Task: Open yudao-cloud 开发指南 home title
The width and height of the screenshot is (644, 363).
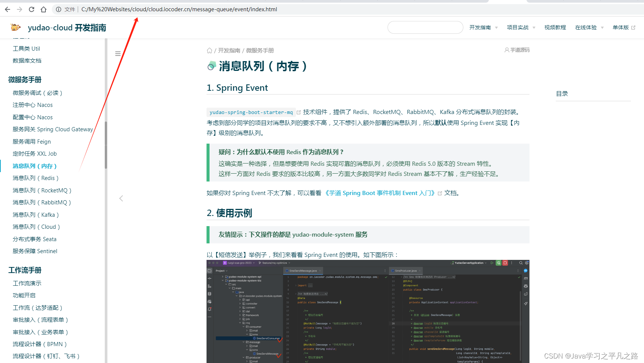Action: click(x=67, y=28)
